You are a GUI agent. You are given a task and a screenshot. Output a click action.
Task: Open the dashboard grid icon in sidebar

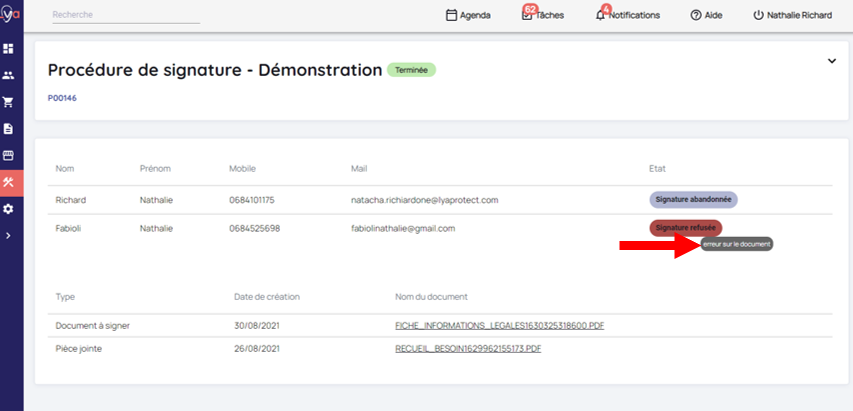(9, 48)
